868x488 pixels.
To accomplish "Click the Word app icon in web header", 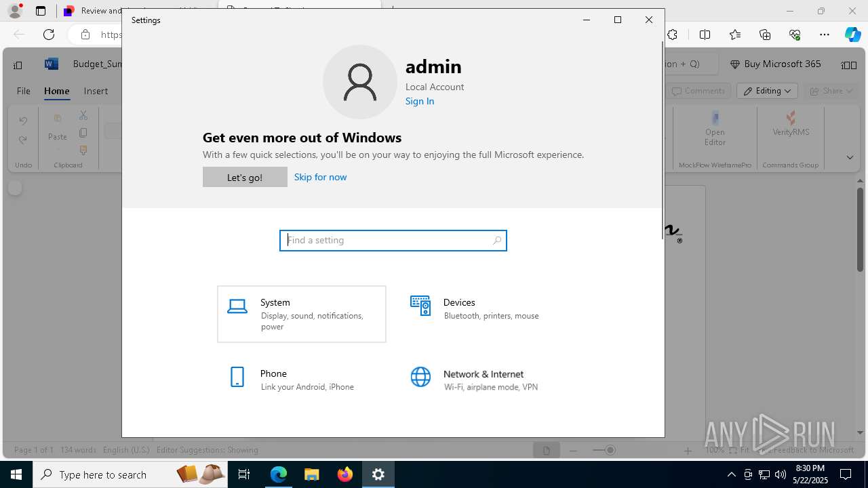I will coord(51,64).
